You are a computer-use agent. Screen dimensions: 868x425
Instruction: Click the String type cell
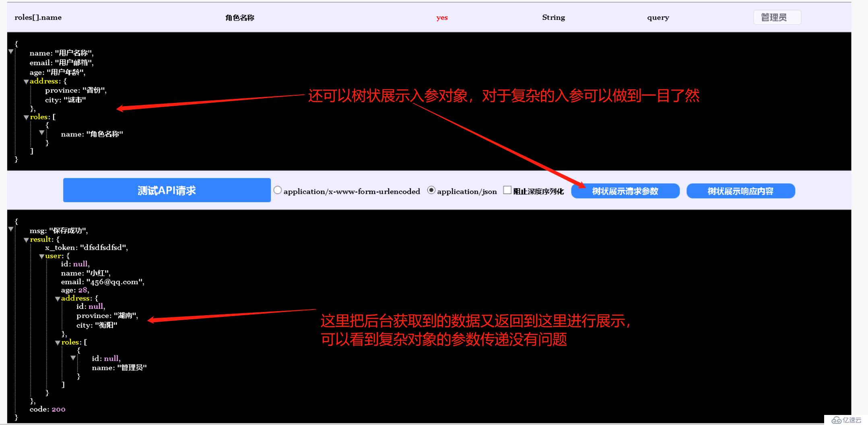(x=553, y=17)
